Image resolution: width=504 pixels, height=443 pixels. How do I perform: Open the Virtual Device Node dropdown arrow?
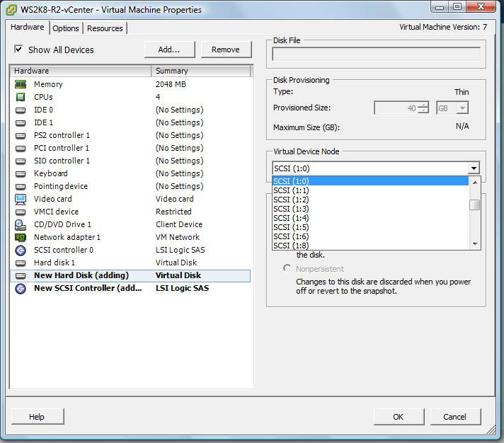[474, 168]
